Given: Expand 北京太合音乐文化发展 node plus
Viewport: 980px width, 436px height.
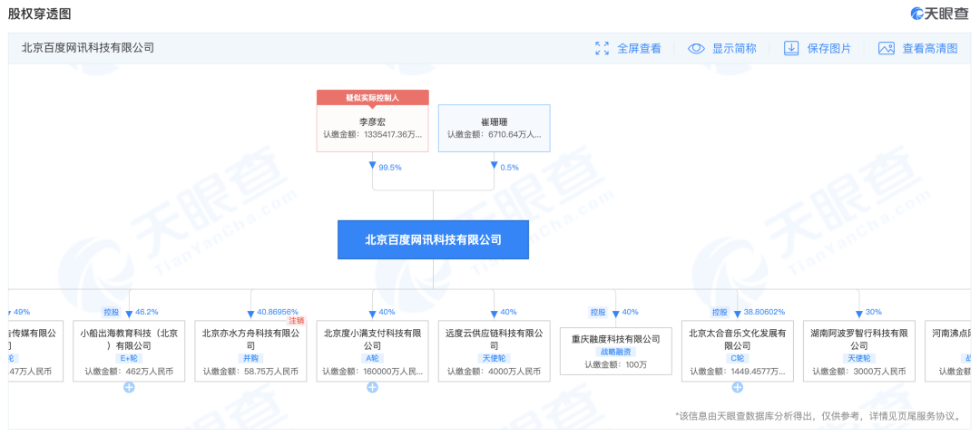Looking at the screenshot, I should pyautogui.click(x=738, y=387).
